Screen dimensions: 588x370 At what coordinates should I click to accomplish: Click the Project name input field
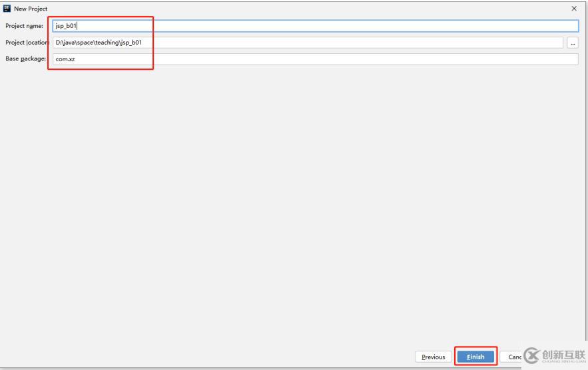(x=316, y=26)
